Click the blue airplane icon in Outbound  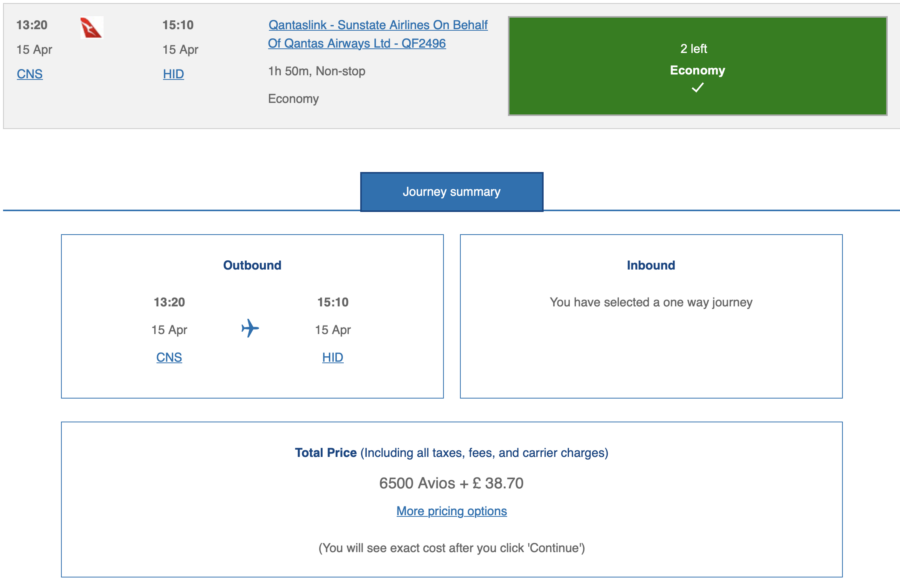click(x=250, y=329)
